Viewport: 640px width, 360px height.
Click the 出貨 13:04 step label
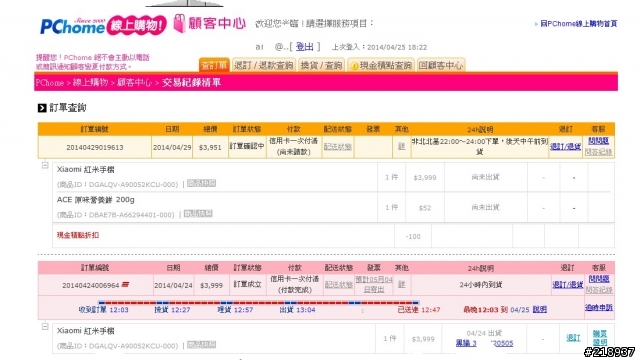pyautogui.click(x=297, y=310)
